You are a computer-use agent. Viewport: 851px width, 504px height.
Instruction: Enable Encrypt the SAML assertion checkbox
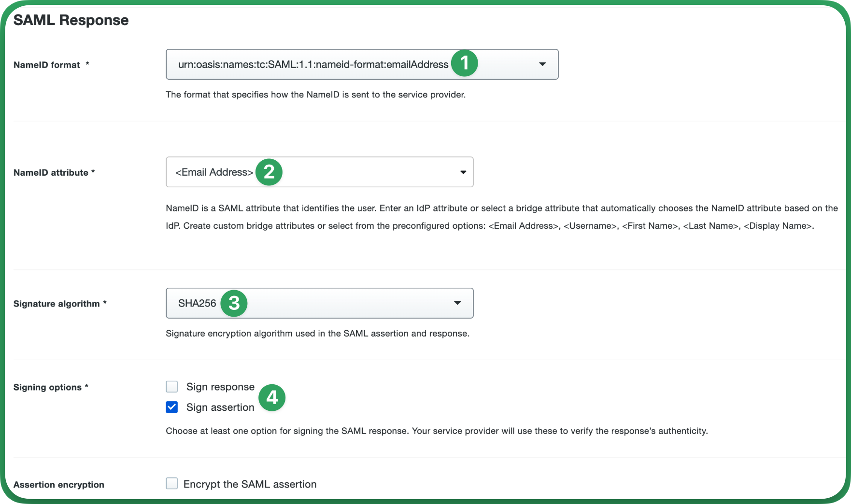coord(171,484)
